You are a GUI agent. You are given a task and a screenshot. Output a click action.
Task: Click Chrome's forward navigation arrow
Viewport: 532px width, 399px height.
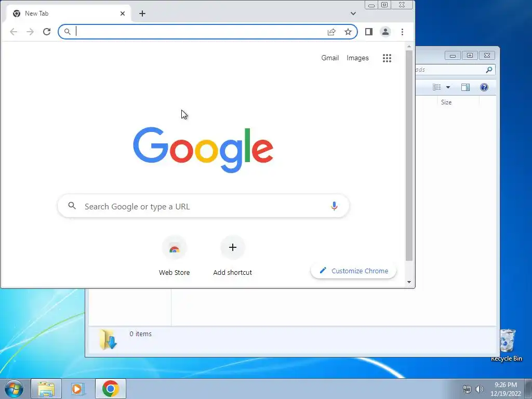(30, 32)
